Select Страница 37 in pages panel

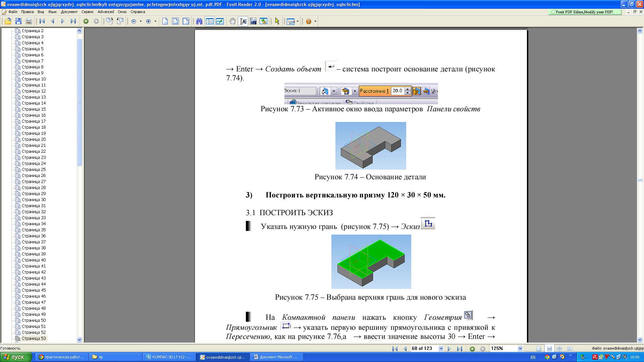click(34, 242)
